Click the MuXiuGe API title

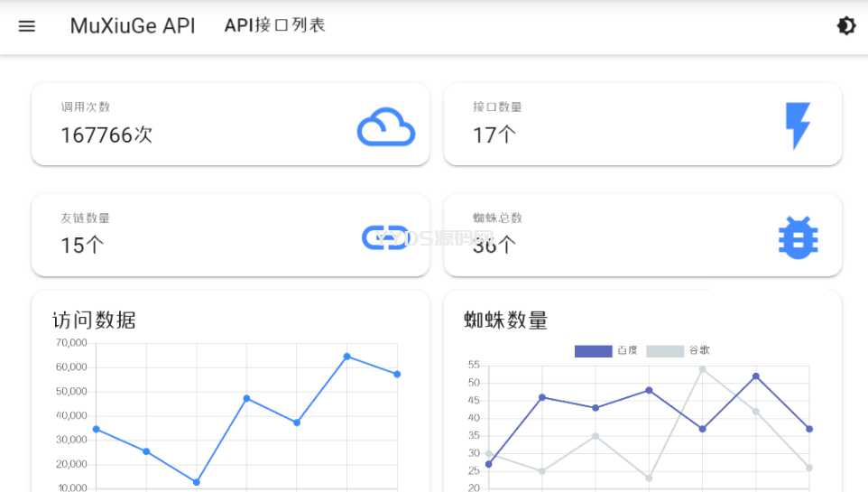click(133, 26)
